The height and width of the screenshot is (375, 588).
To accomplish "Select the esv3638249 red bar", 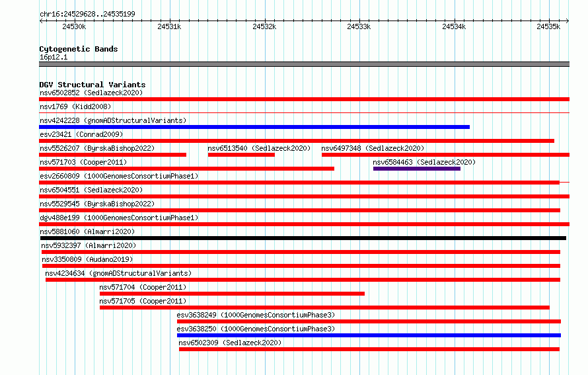I will coord(369,321).
